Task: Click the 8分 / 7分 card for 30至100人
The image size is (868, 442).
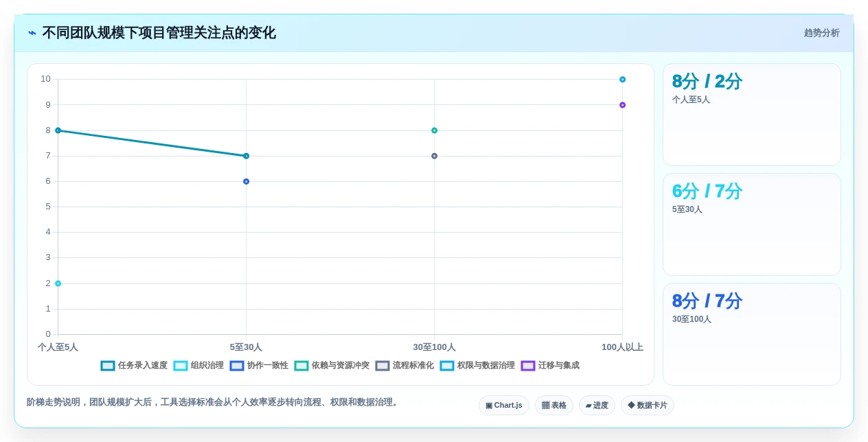Action: 752,334
